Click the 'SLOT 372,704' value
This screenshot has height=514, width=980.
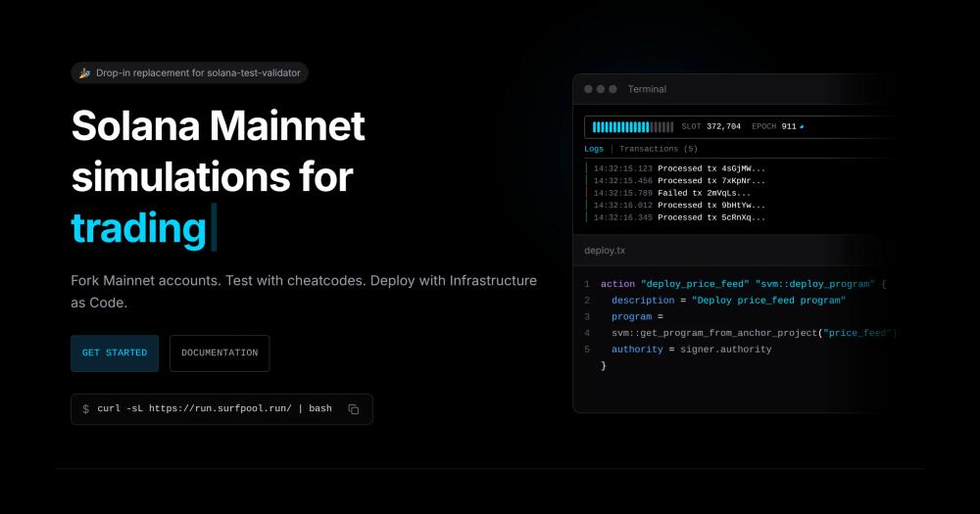click(710, 126)
